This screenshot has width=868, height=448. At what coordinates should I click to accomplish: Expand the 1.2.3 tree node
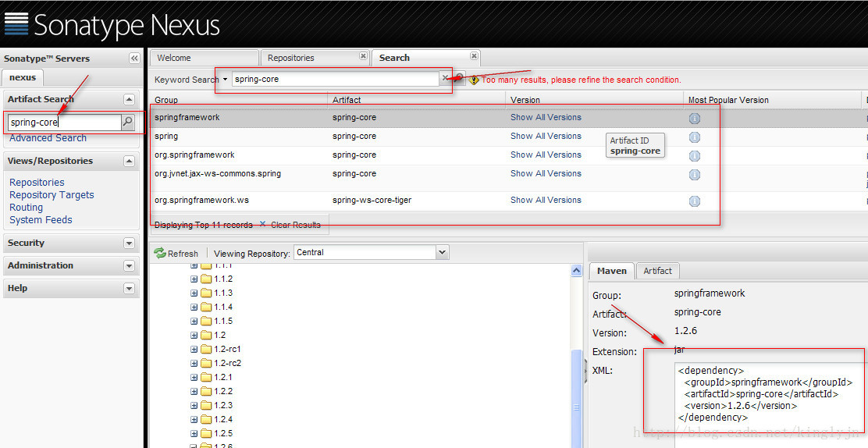pos(194,405)
